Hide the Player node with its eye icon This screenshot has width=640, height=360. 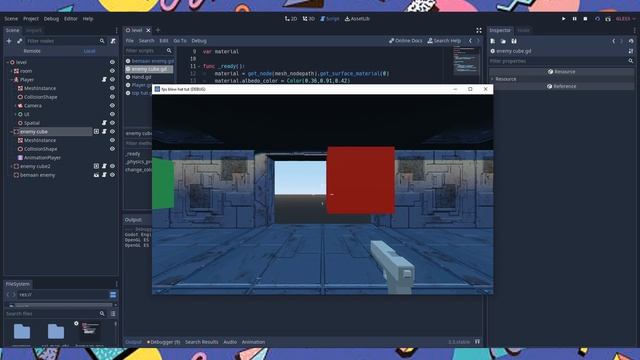coord(112,80)
